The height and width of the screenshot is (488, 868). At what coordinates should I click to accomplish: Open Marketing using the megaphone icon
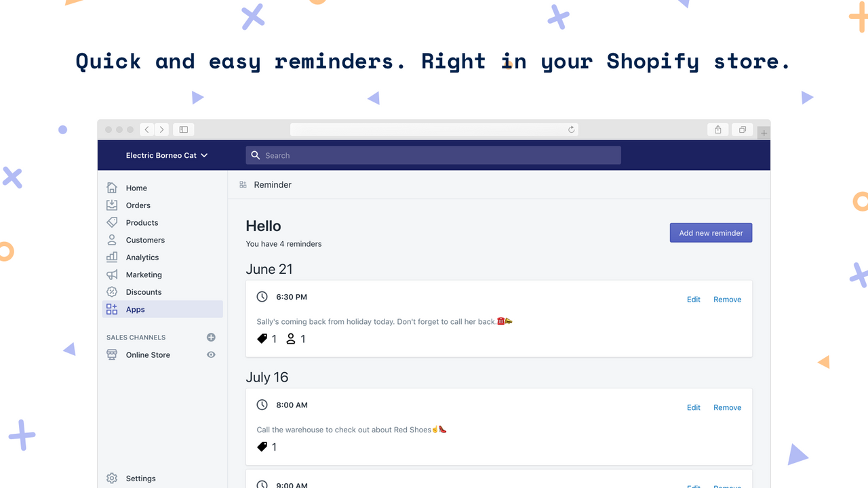111,274
